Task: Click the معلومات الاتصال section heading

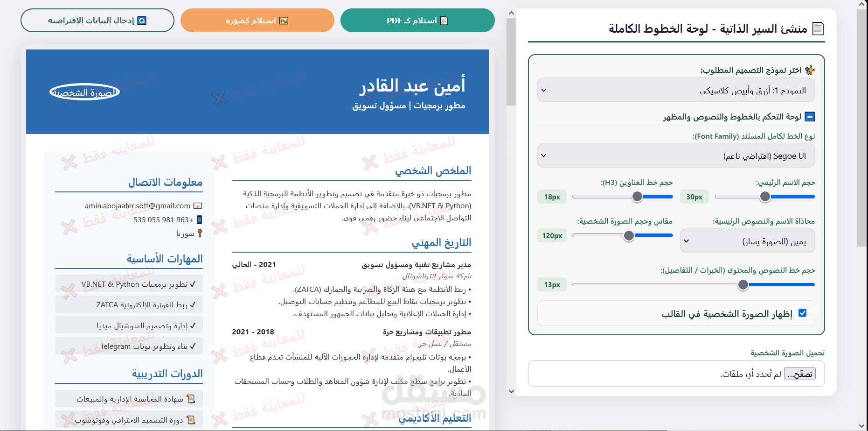Action: (165, 182)
